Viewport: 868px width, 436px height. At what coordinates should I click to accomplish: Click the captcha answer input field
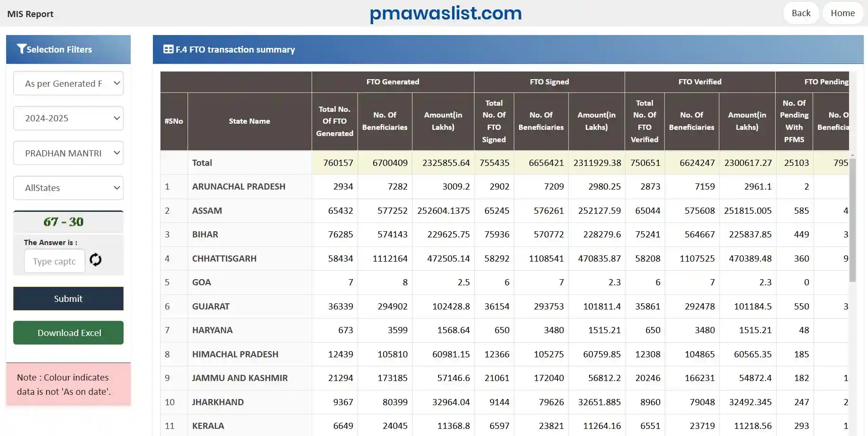(x=54, y=261)
